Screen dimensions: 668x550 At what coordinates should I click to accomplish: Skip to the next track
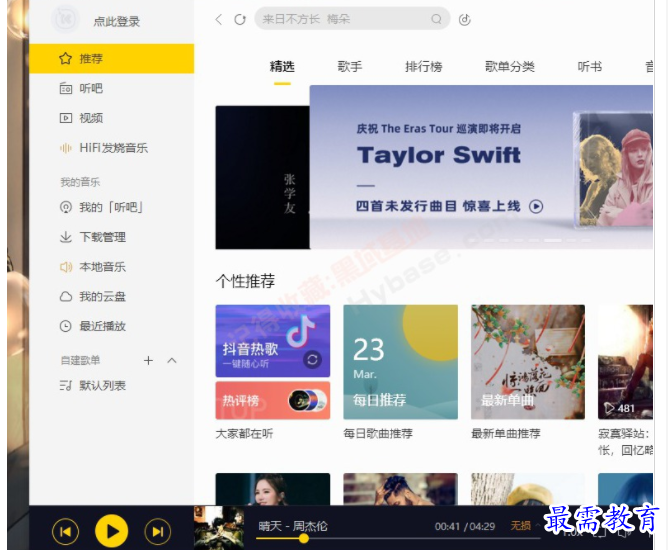[158, 532]
